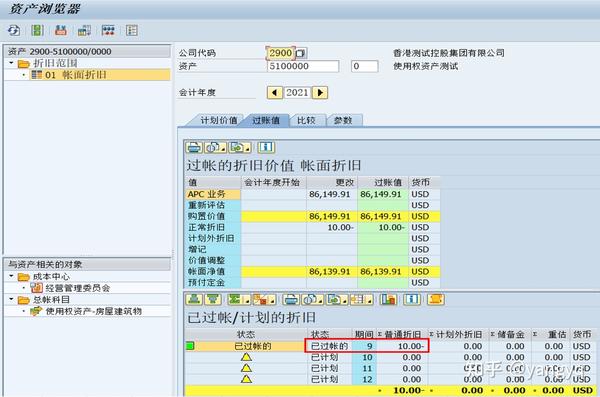
Task: Print the posted depreciation values grid
Action: point(194,147)
